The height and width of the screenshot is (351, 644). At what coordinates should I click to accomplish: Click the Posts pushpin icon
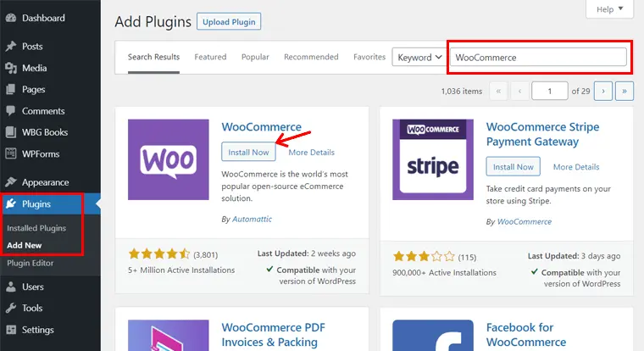click(x=11, y=46)
